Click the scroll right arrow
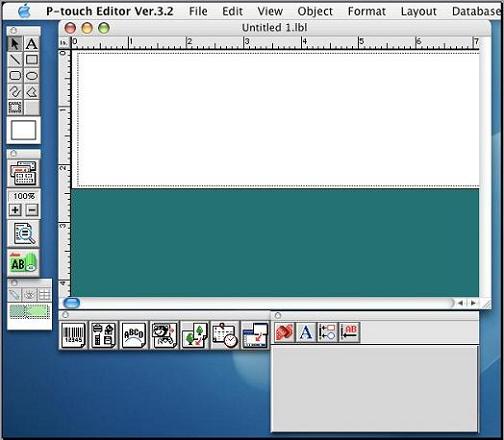Screen dimensions: 504x440 [x=473, y=303]
